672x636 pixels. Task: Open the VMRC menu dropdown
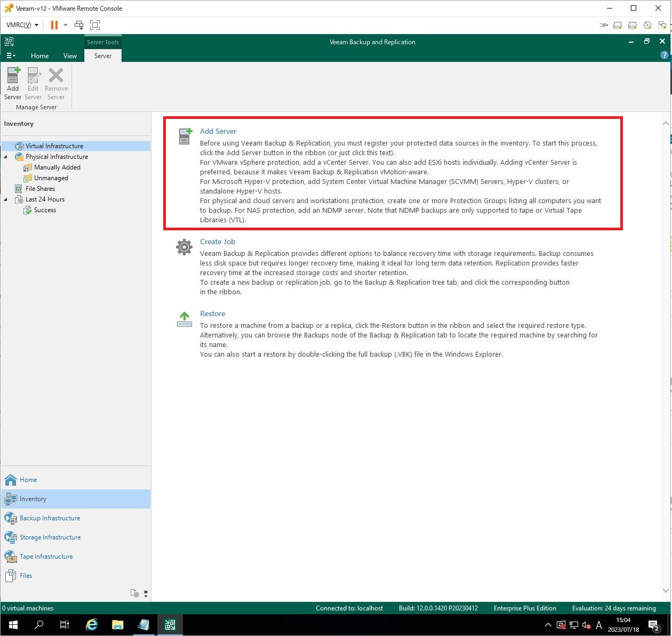point(22,25)
